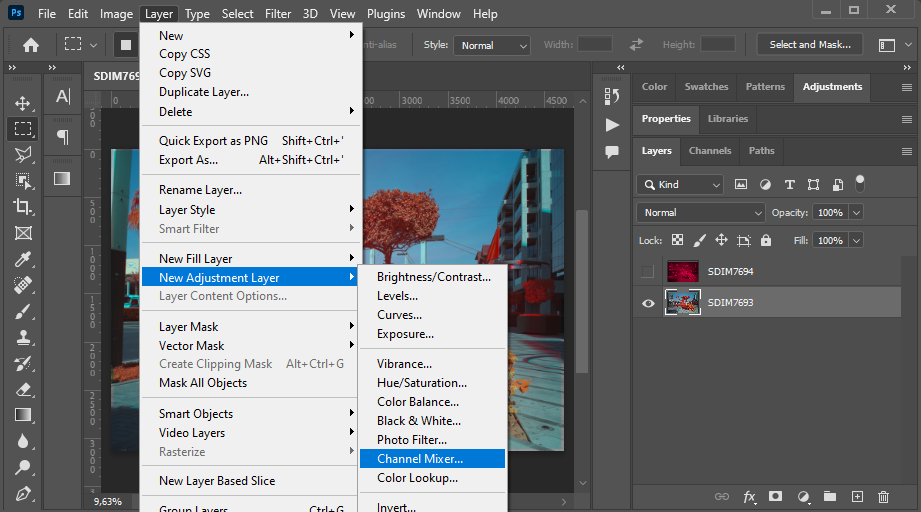Delete layer using trash icon
Image resolution: width=921 pixels, height=512 pixels.
coord(883,496)
